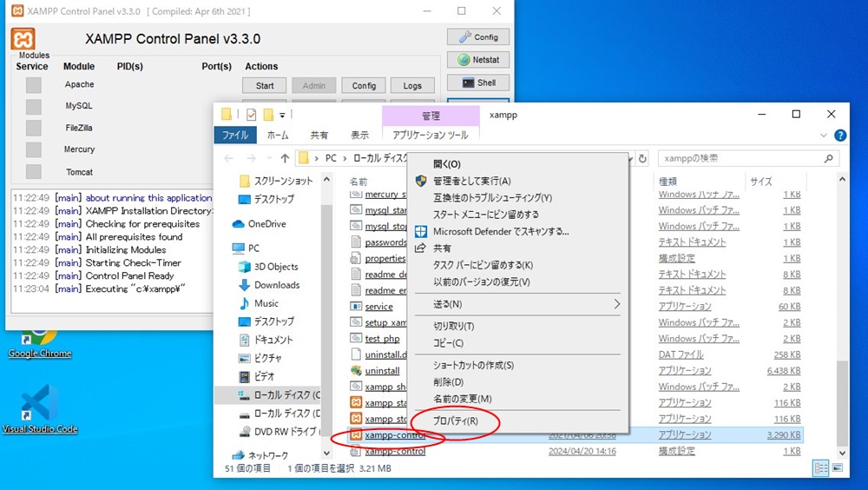This screenshot has width=868, height=490.
Task: Click the quick access properties checkmark icon
Action: tap(252, 115)
